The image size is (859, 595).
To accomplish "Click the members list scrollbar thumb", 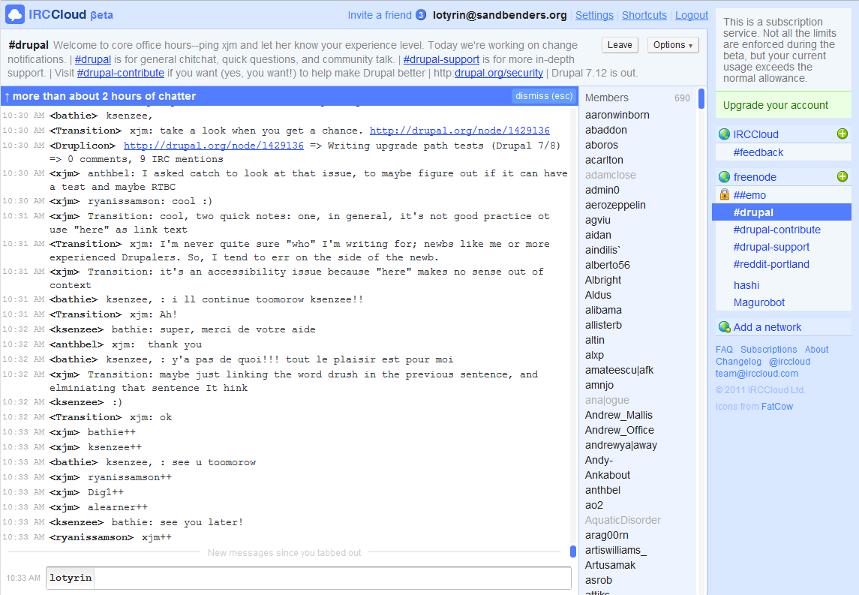I will tap(701, 99).
